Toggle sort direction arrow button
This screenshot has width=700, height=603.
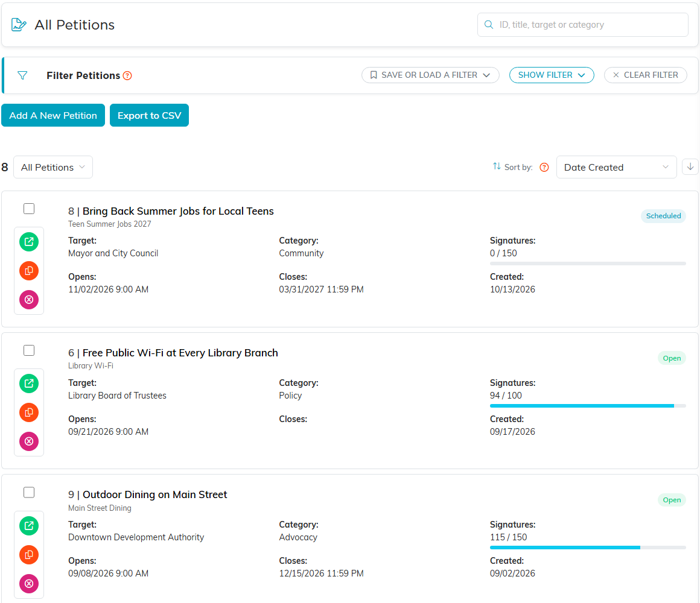tap(690, 167)
